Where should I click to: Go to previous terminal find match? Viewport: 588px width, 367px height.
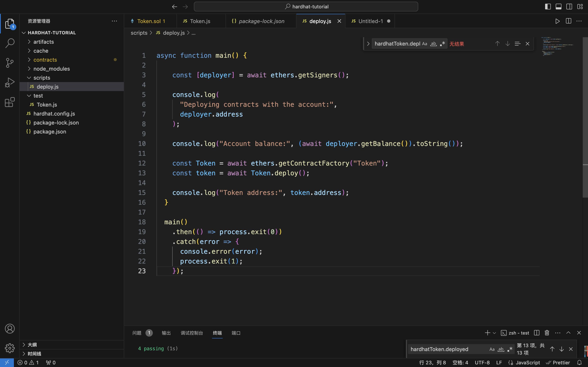click(552, 349)
